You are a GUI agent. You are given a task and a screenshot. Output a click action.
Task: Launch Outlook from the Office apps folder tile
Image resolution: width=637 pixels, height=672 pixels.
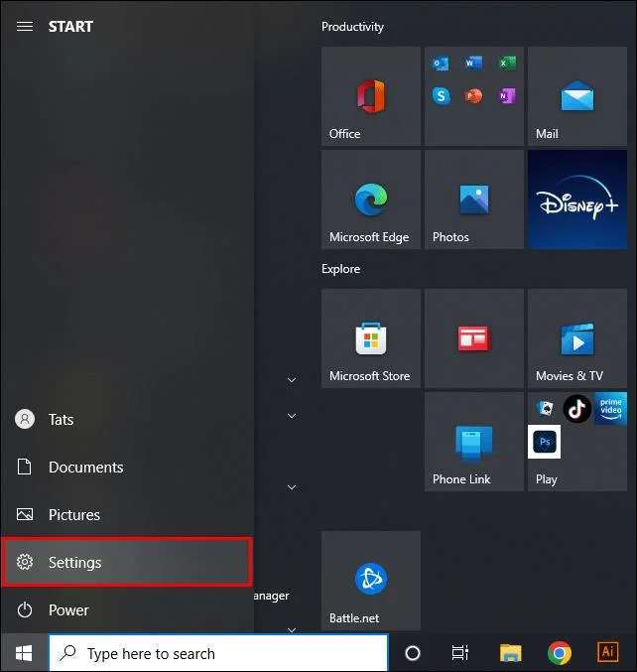point(441,64)
